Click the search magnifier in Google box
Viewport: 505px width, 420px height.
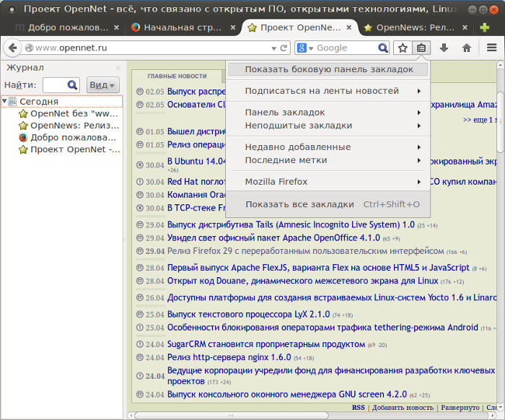tap(384, 48)
